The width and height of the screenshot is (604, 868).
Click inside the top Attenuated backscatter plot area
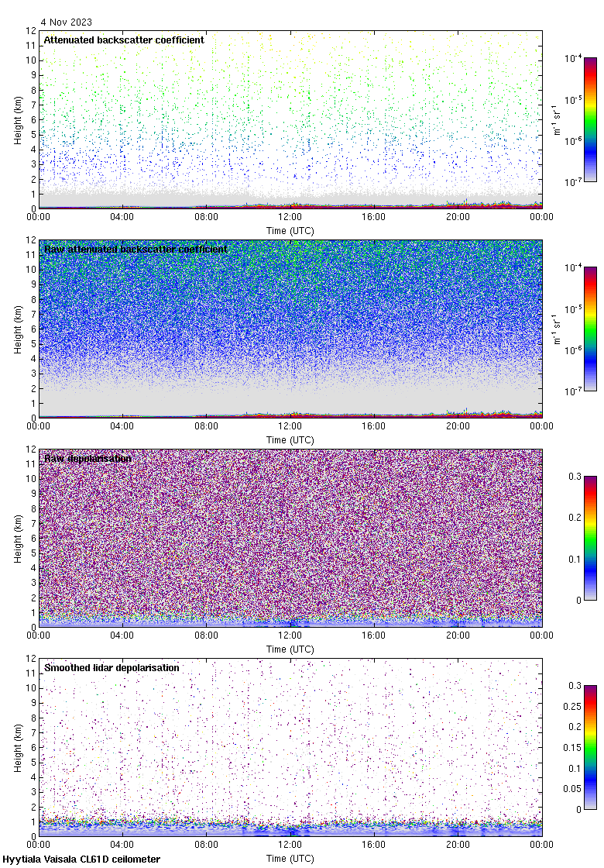290,119
